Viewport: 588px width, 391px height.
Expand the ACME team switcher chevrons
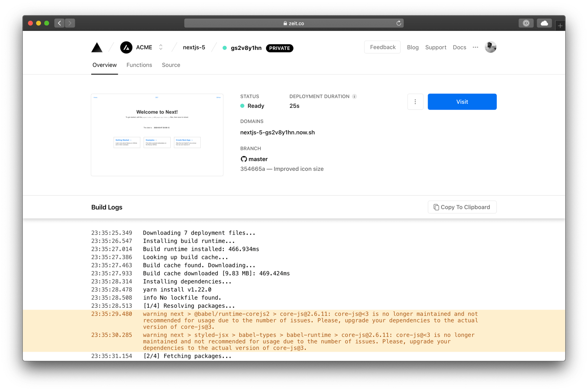161,47
